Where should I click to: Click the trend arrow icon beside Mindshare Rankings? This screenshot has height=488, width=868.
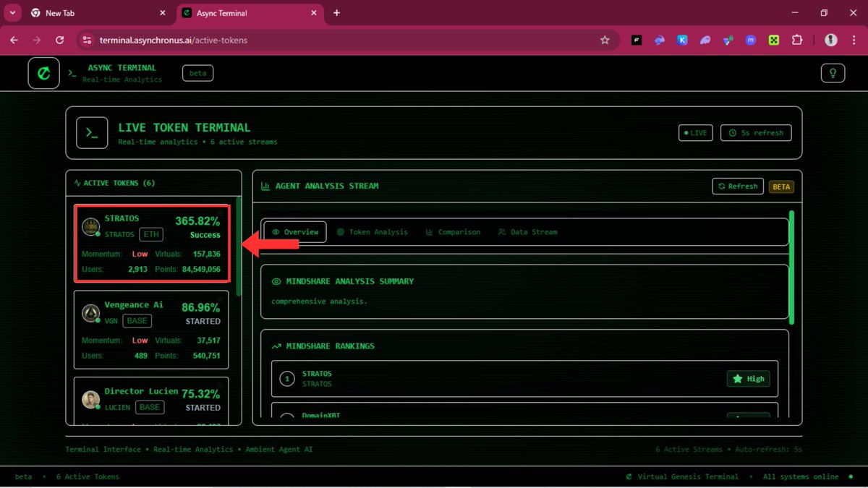coord(276,346)
